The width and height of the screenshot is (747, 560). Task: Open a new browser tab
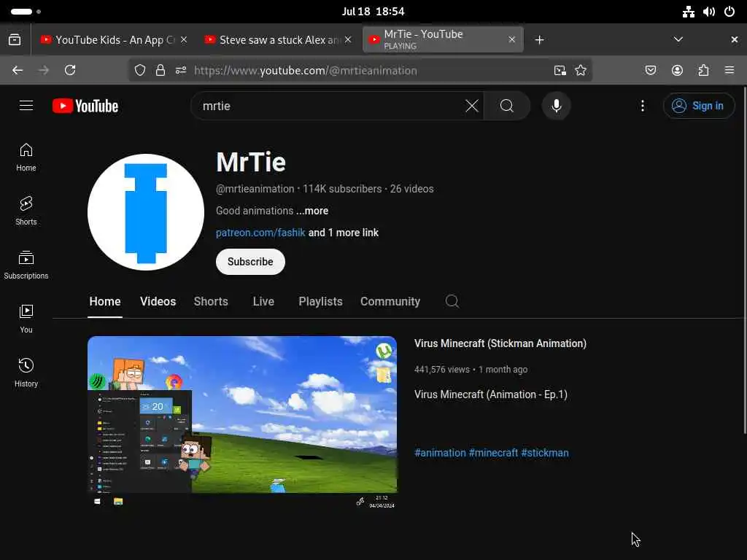[539, 40]
